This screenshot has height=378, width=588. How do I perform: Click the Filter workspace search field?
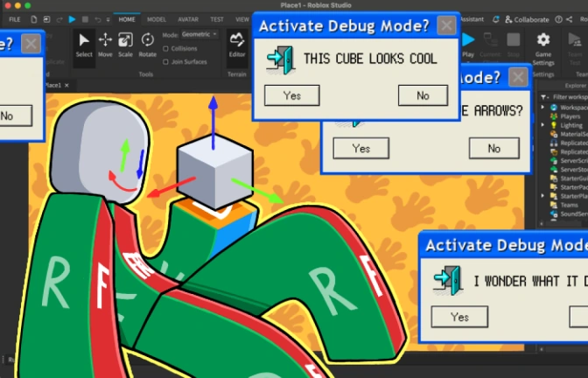(x=570, y=97)
